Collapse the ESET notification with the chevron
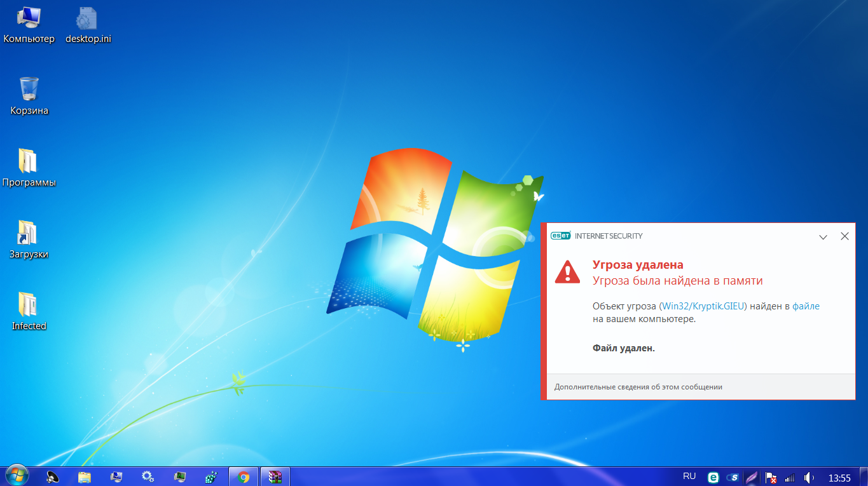This screenshot has width=868, height=486. point(823,236)
